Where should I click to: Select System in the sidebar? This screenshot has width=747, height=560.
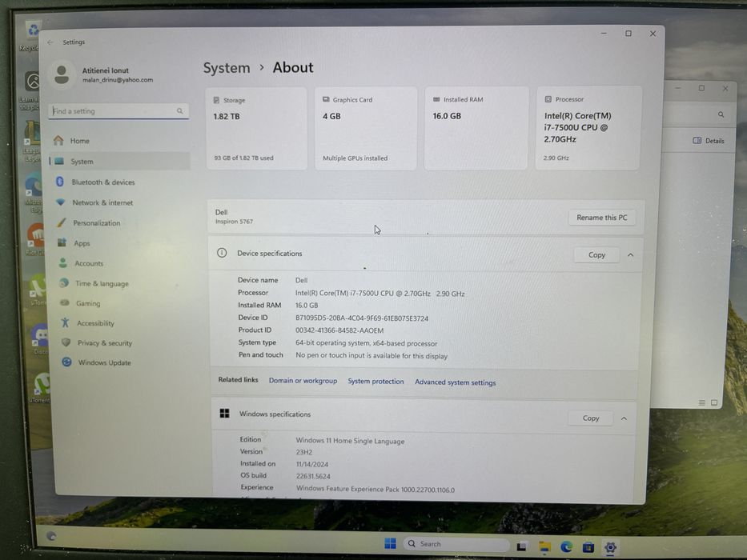point(119,162)
